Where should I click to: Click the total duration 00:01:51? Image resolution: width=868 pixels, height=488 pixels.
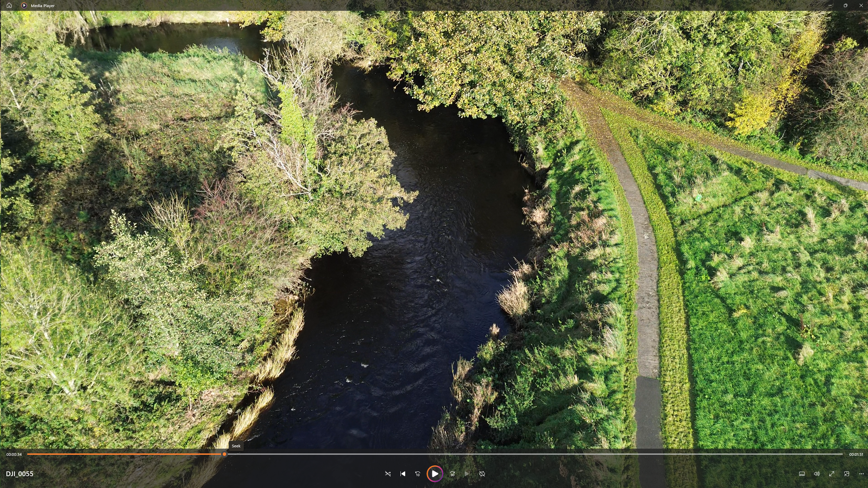coord(856,454)
